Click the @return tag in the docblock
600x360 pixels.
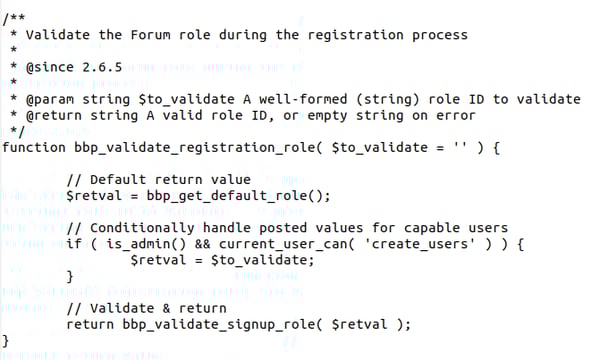(53, 116)
